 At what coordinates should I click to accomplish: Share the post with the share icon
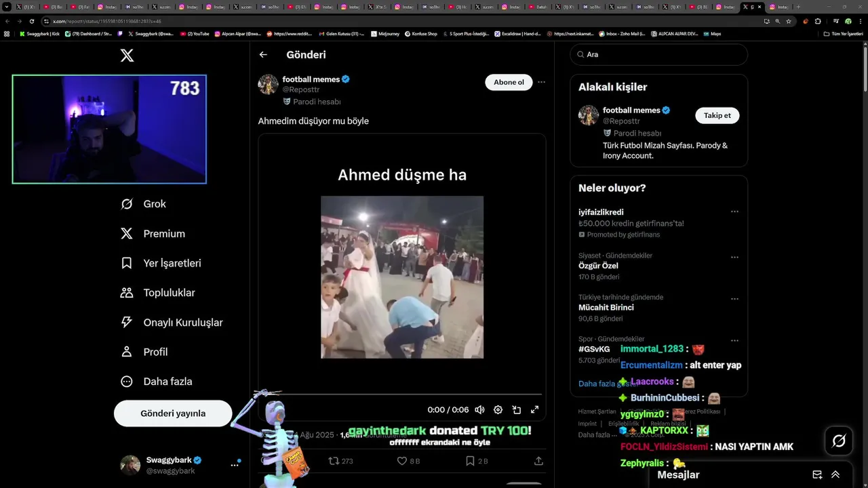point(538,461)
